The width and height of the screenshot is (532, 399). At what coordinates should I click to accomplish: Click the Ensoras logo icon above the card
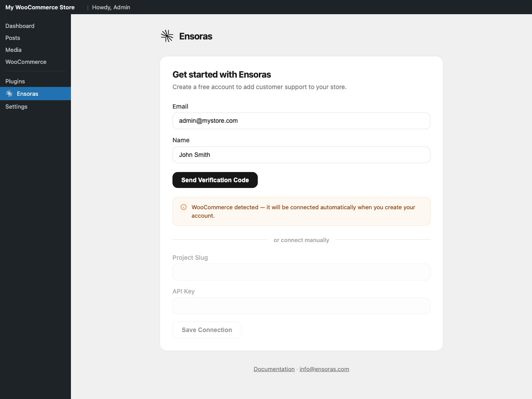(x=167, y=36)
